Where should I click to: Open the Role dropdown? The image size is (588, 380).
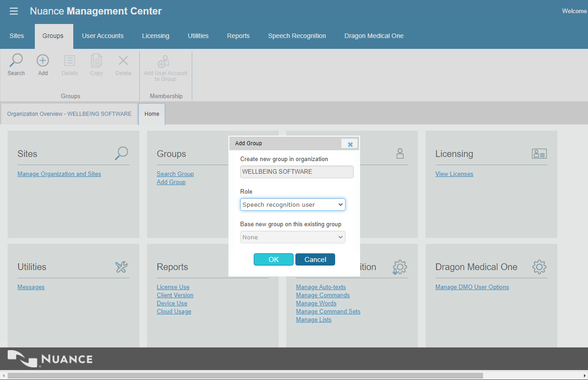[293, 204]
